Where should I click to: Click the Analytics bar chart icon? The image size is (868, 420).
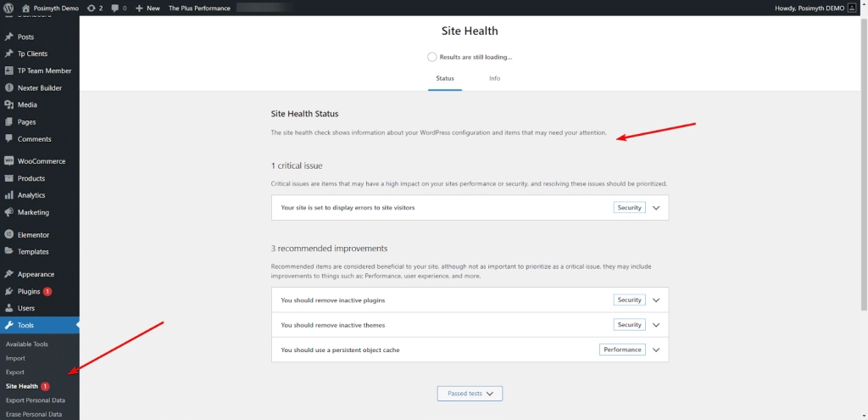8,195
